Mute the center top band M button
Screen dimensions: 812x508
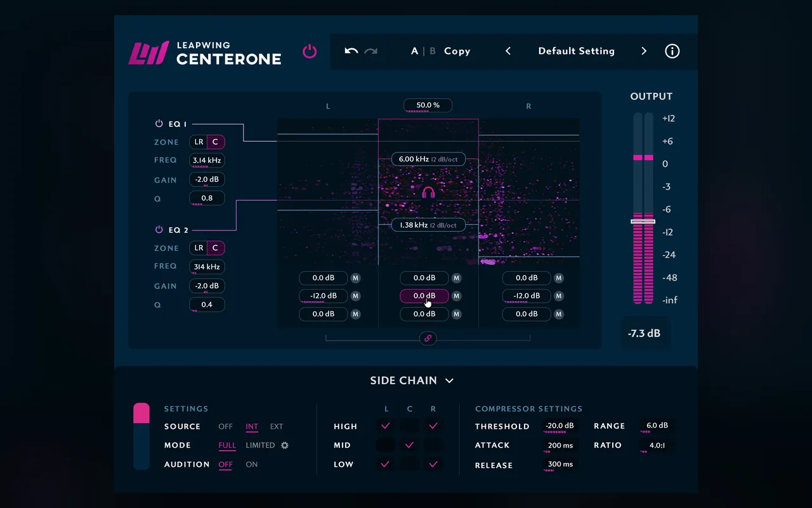point(457,278)
